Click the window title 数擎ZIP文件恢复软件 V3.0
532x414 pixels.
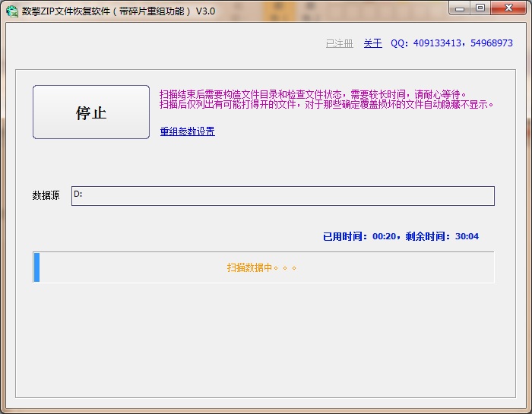point(119,11)
